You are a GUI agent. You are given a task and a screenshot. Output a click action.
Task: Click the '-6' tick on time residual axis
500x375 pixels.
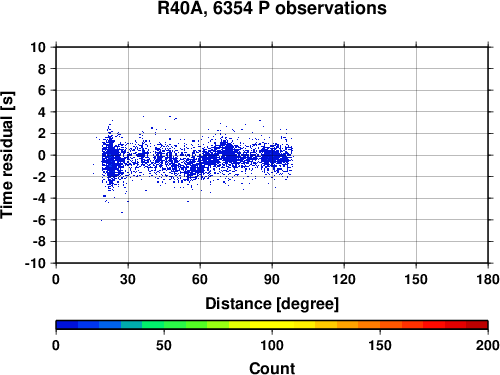[x=39, y=220]
